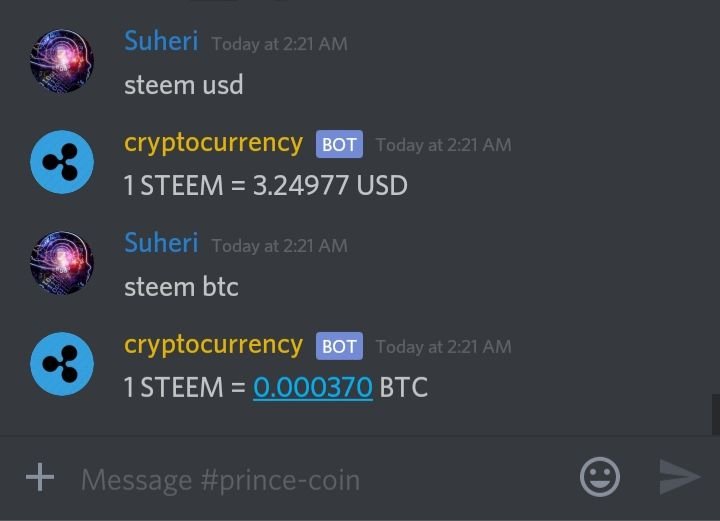The width and height of the screenshot is (720, 521).
Task: Click Suheri username above 'steem usd'
Action: (x=161, y=40)
